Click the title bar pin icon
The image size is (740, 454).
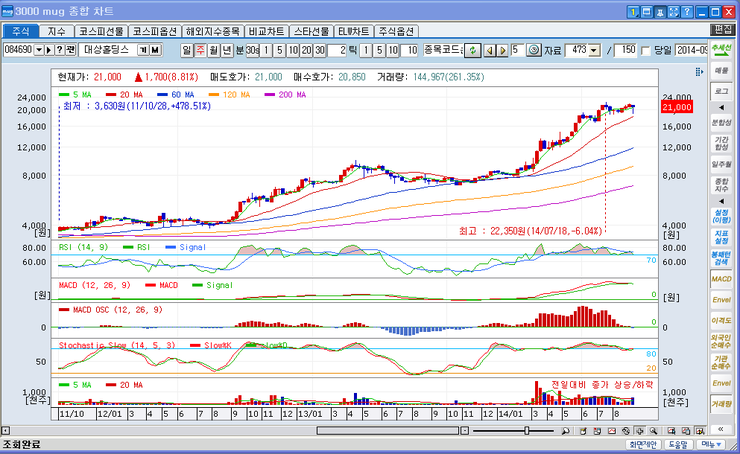pos(660,12)
